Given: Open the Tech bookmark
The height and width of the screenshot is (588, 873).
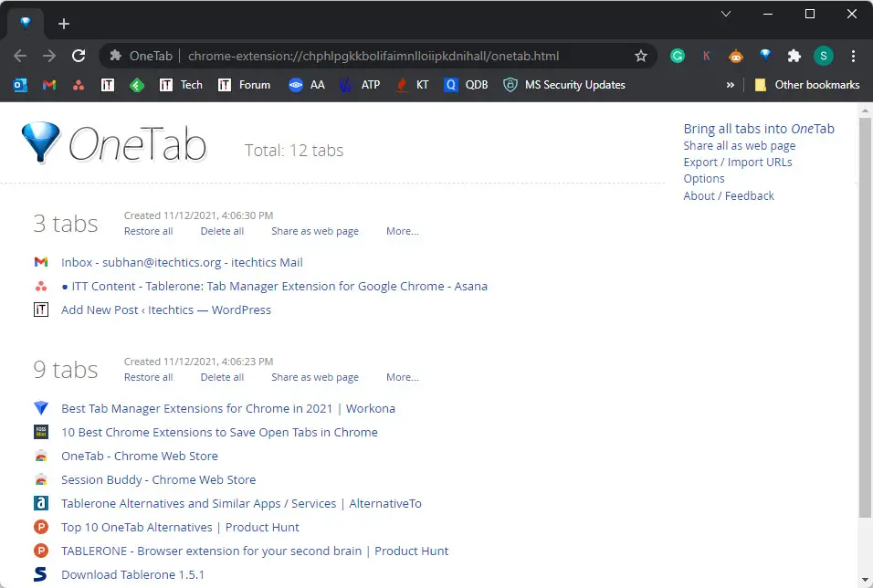Looking at the screenshot, I should click(181, 85).
